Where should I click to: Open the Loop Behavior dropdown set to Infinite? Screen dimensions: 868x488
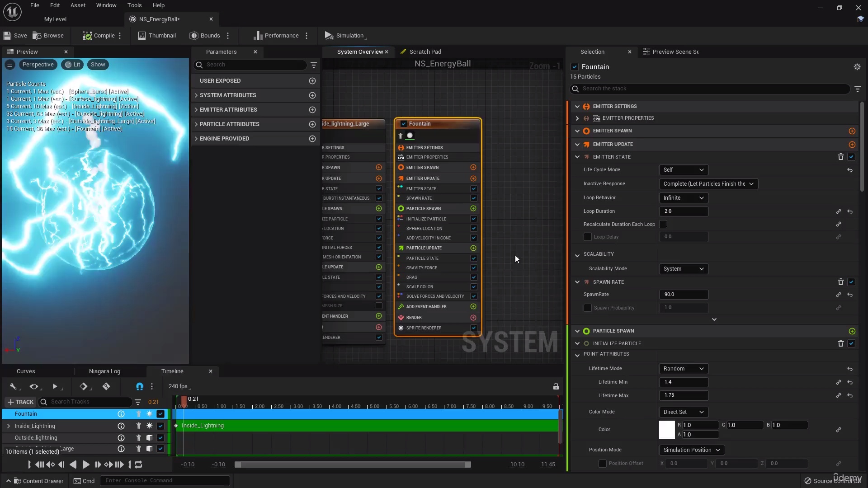(683, 197)
